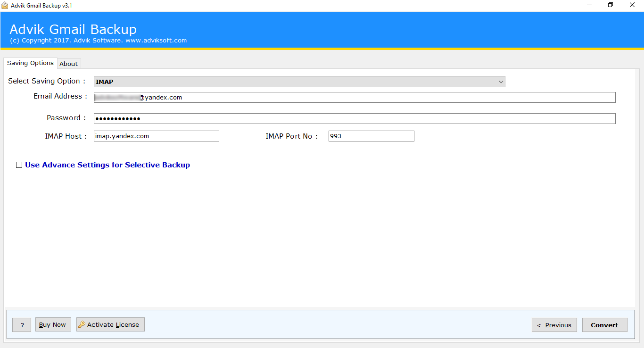
Task: Close the Advik Gmail Backup window
Action: pyautogui.click(x=633, y=5)
